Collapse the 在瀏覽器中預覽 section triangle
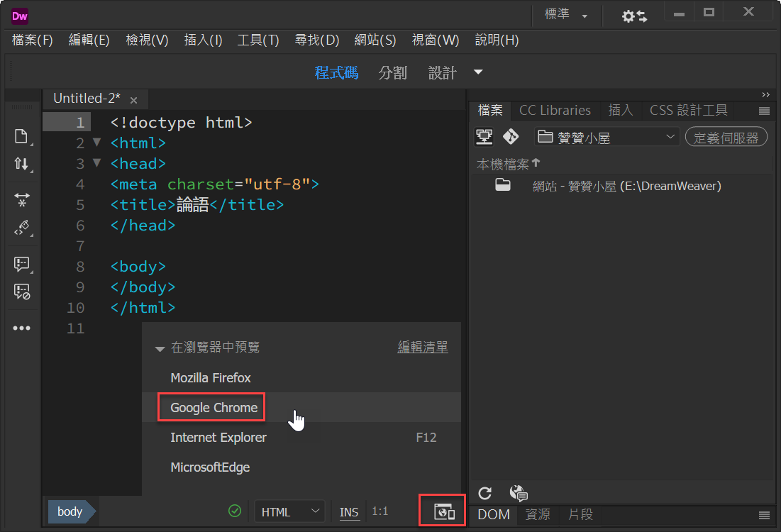 tap(160, 349)
